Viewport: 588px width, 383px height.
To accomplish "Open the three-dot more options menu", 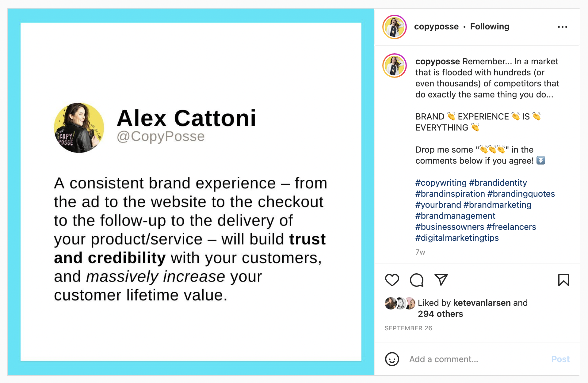I will point(562,27).
